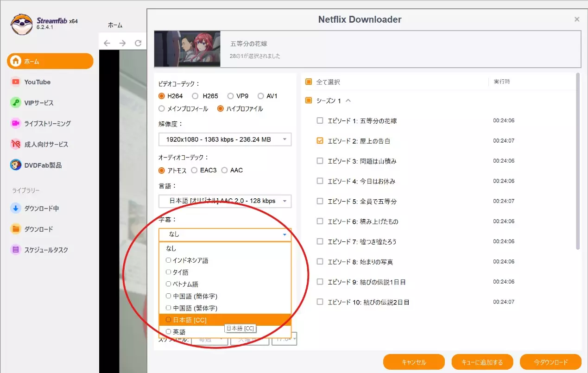Choose ハイプロファイル profile option

221,109
